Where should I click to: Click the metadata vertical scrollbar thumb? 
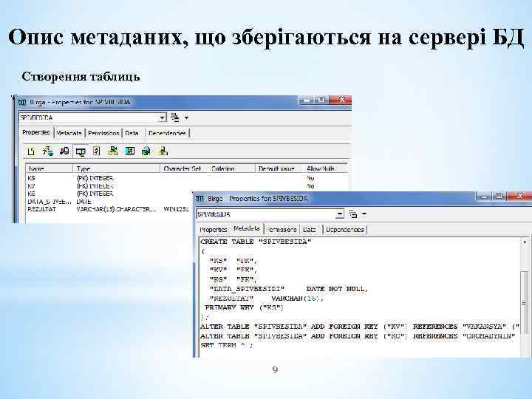[525, 301]
